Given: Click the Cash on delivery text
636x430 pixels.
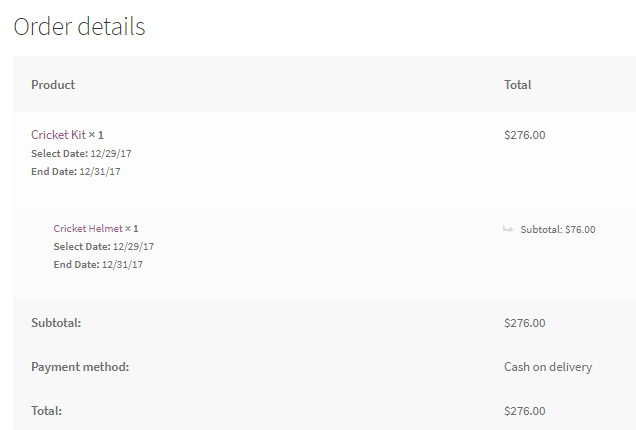Looking at the screenshot, I should click(x=547, y=367).
